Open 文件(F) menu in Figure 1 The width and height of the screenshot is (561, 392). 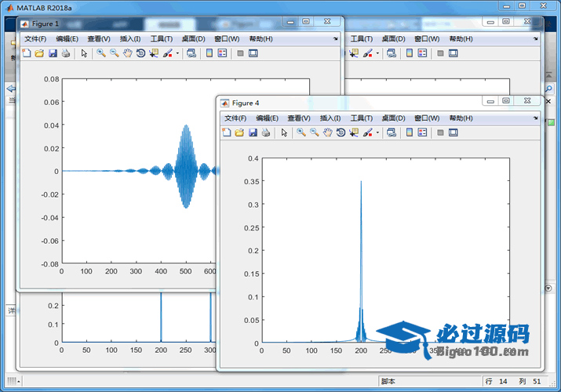pos(35,38)
